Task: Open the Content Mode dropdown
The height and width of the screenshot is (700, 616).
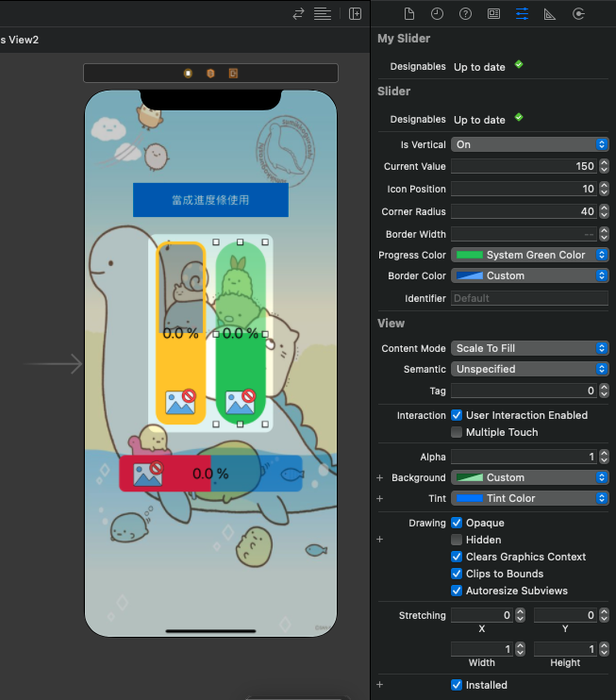Action: [529, 348]
